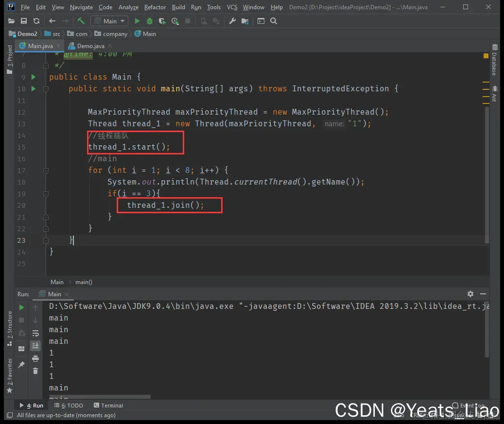The height and width of the screenshot is (424, 504).
Task: Open file via toolbar Open icon
Action: tap(11, 21)
